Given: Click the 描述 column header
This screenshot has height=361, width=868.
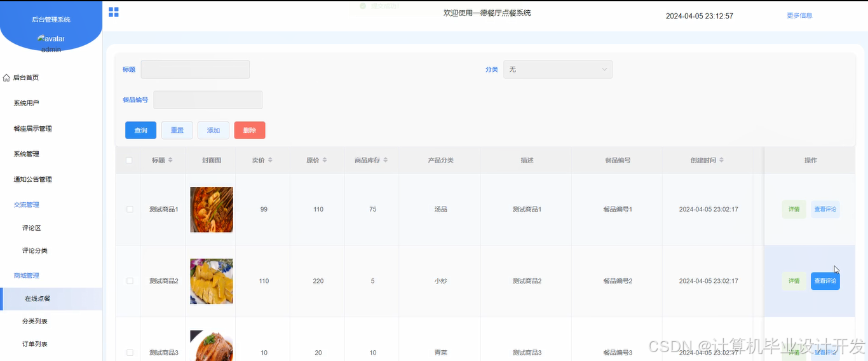Looking at the screenshot, I should (527, 160).
